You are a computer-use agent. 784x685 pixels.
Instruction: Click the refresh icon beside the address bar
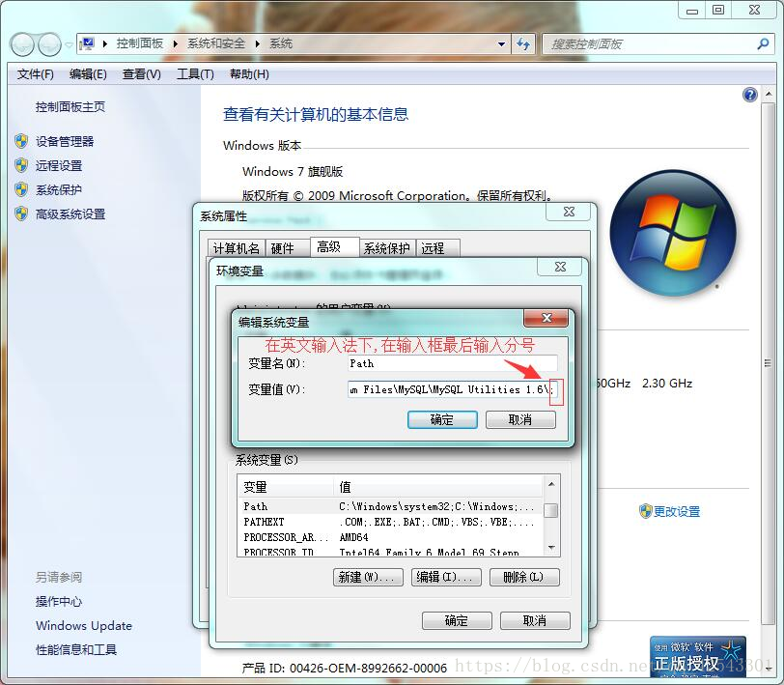point(523,44)
